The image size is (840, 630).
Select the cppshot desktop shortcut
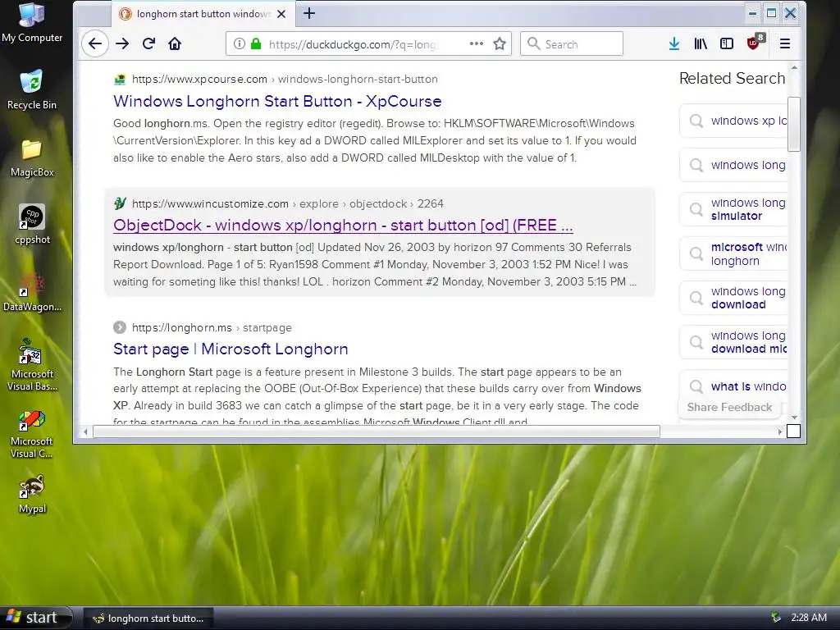click(x=32, y=225)
